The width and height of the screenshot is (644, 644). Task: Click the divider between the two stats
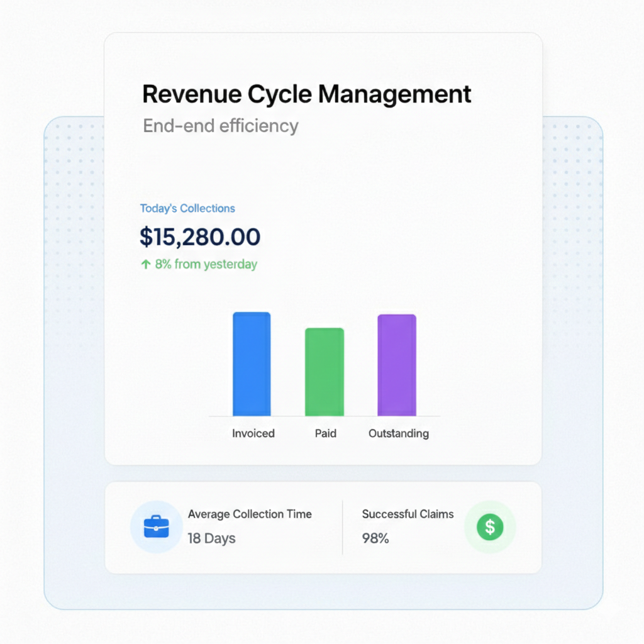pyautogui.click(x=343, y=527)
